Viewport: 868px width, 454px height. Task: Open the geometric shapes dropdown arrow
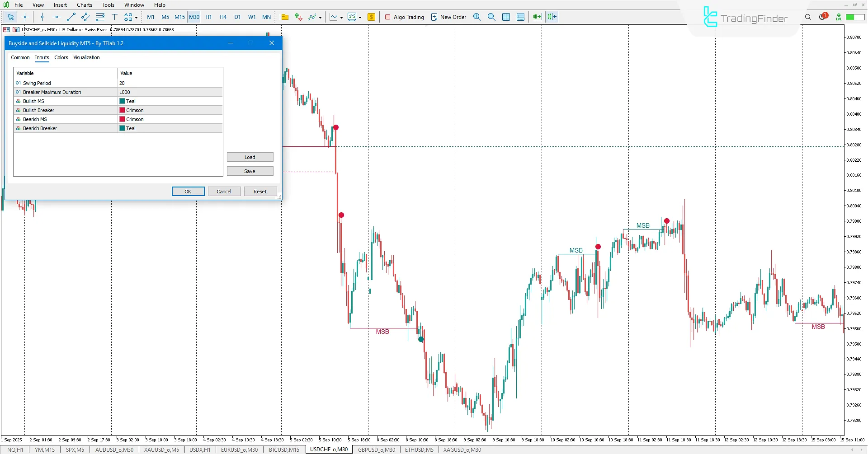(136, 17)
